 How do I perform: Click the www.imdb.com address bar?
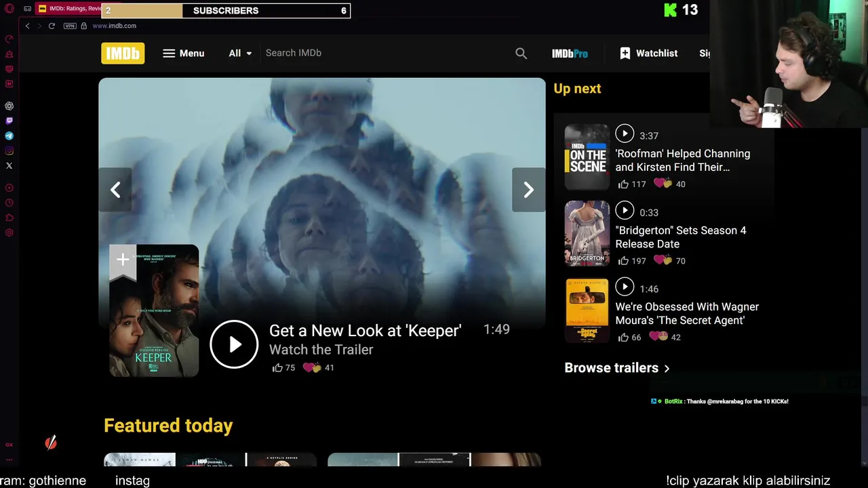(x=114, y=26)
